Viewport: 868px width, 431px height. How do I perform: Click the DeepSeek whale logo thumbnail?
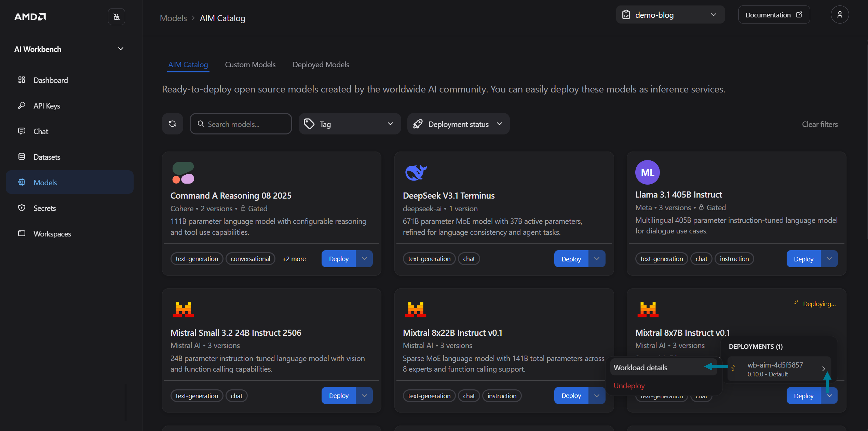[x=415, y=173]
